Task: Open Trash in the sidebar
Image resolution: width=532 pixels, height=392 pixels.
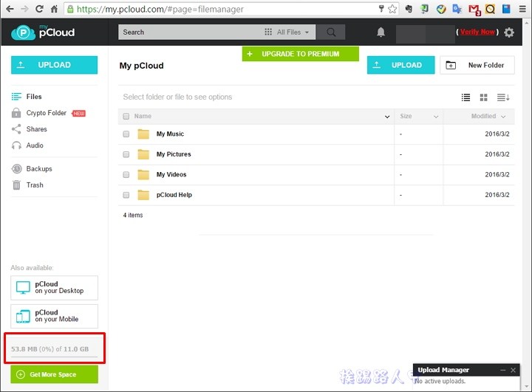Action: pyautogui.click(x=27, y=185)
